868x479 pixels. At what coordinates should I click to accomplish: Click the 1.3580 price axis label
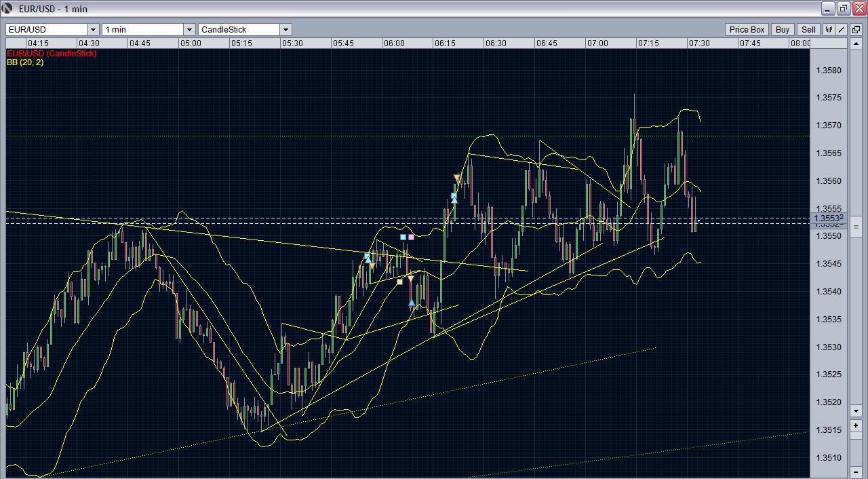coord(828,71)
